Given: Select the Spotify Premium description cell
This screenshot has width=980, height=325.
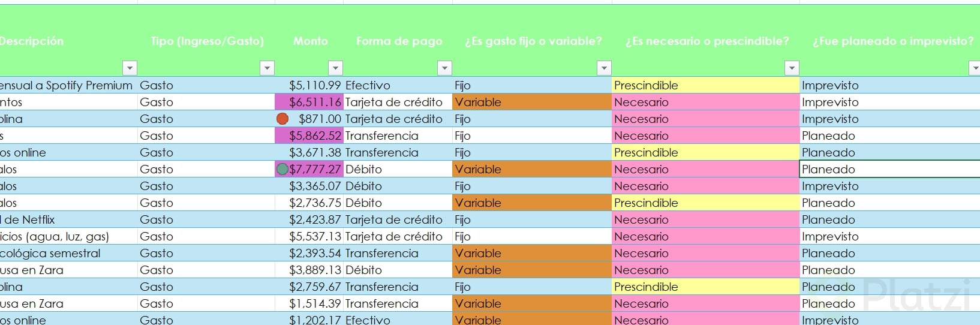Looking at the screenshot, I should [68, 85].
